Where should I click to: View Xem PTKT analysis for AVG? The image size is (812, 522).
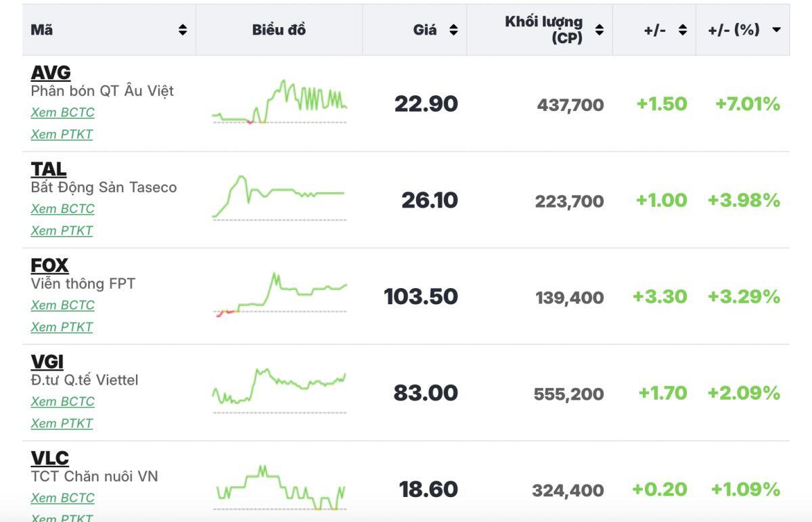tap(62, 134)
